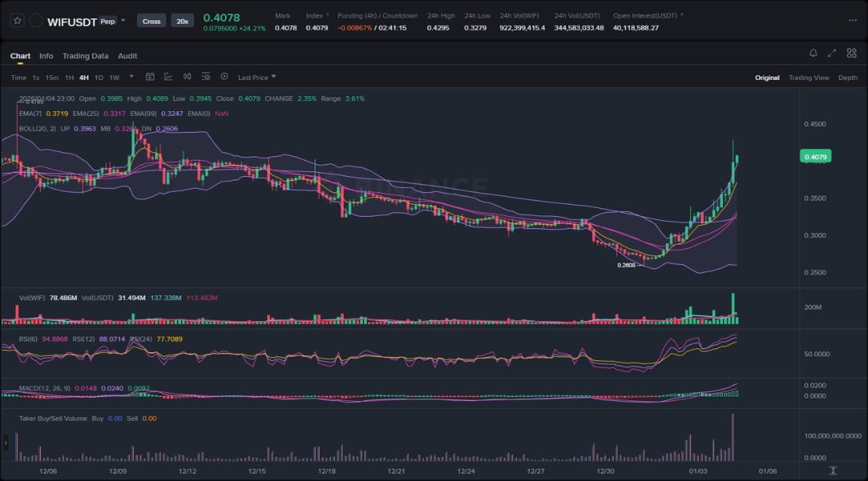
Task: Select the 1s timeframe
Action: [36, 77]
